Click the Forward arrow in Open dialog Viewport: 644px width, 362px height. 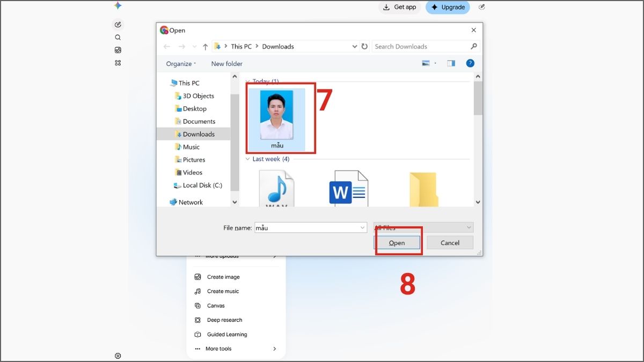[x=182, y=47]
